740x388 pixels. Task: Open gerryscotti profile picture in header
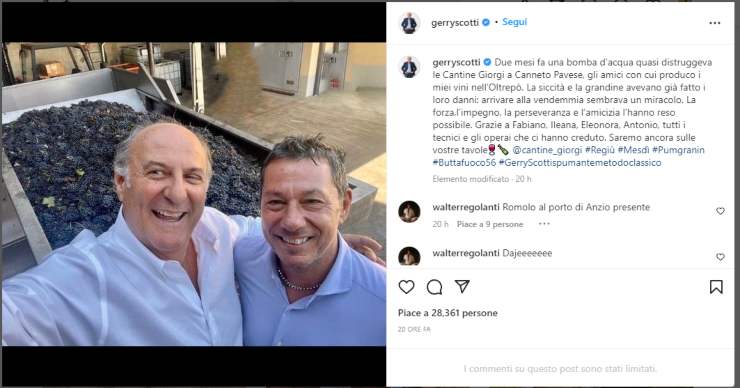pos(409,23)
